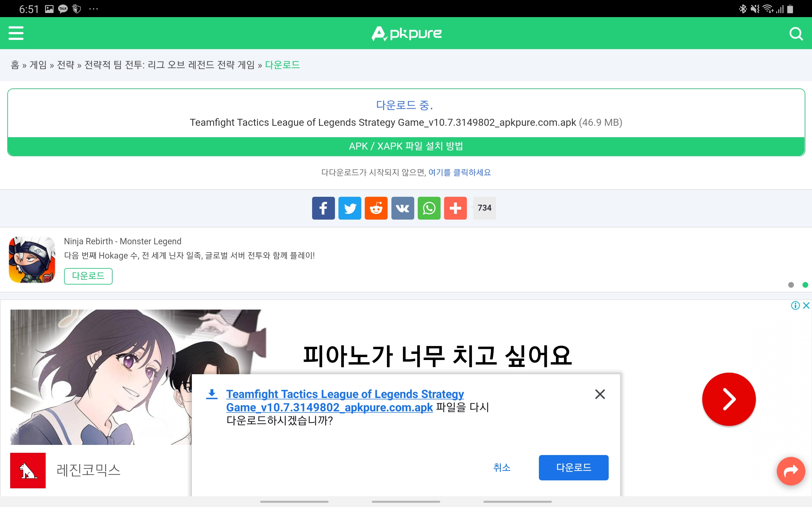Open the hamburger menu
This screenshot has width=812, height=507.
coord(16,33)
